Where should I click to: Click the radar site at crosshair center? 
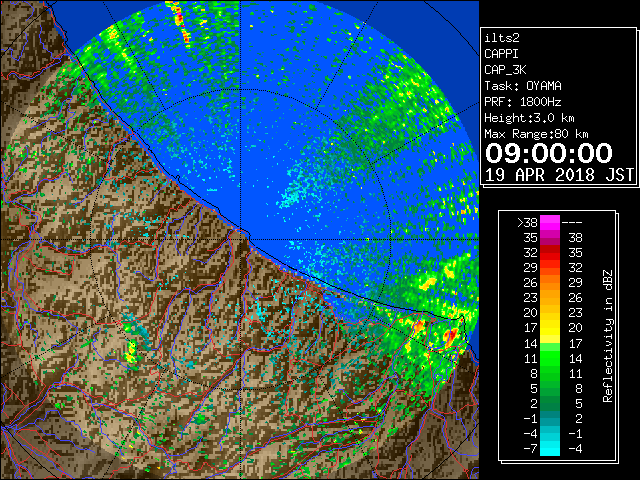point(240,240)
